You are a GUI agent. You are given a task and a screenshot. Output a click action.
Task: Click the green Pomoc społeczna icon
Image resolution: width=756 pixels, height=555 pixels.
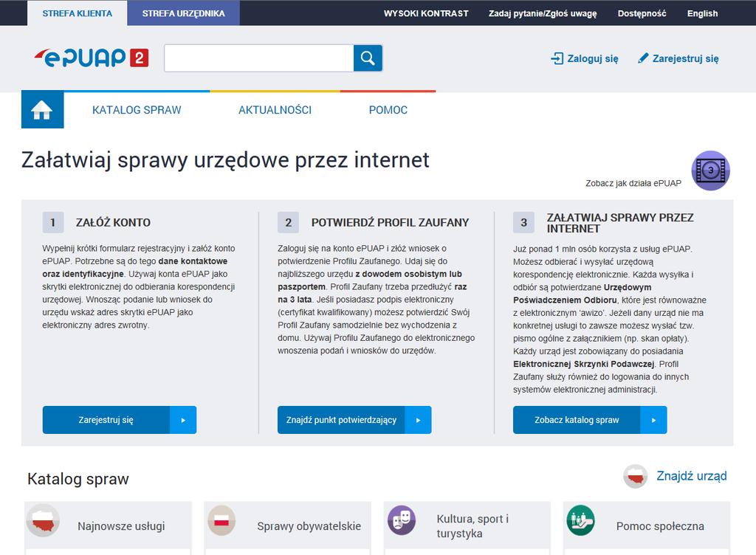click(x=581, y=520)
